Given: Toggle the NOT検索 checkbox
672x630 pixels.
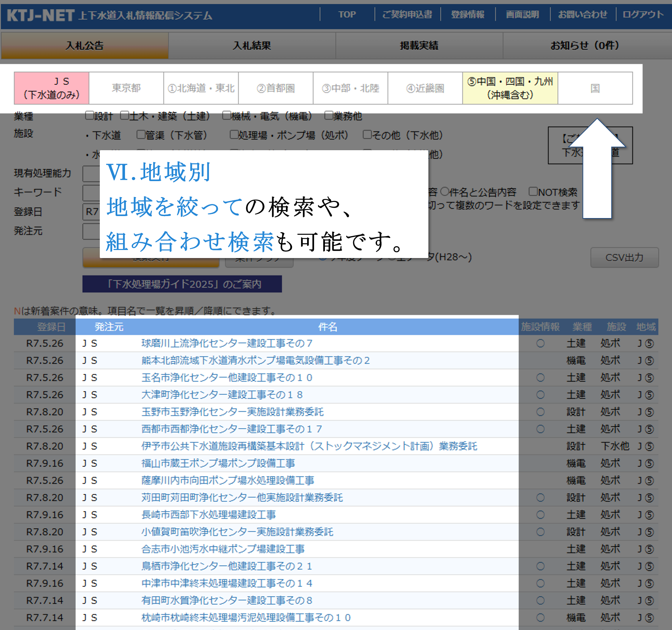Looking at the screenshot, I should (533, 192).
